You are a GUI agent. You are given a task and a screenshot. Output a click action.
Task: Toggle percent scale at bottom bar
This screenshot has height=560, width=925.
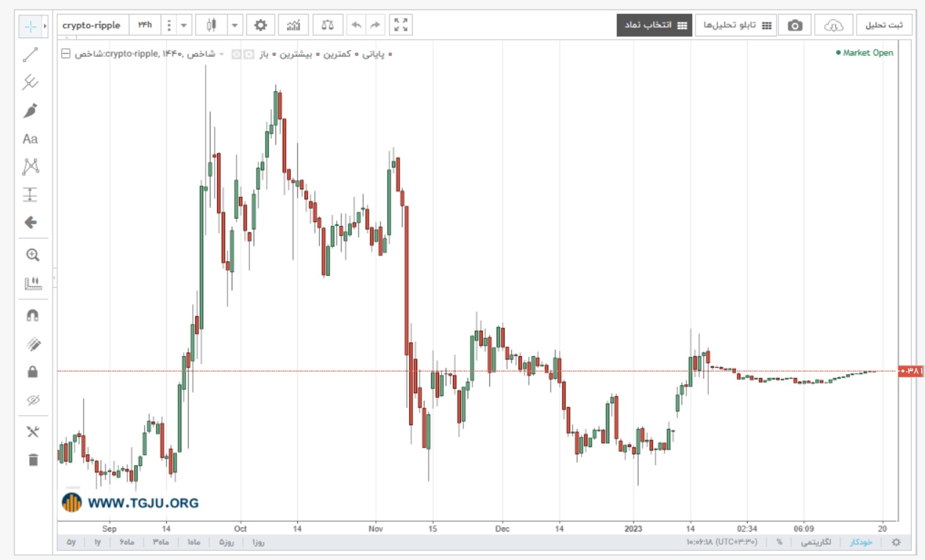779,542
